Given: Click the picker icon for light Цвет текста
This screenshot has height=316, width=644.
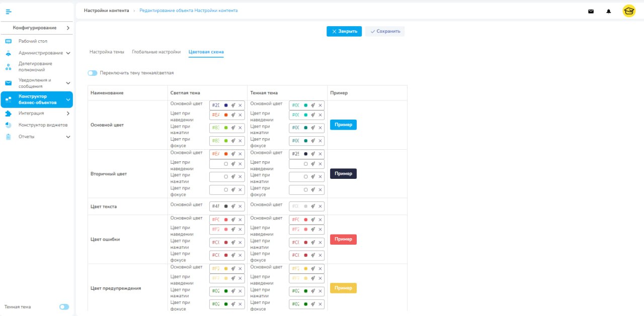Looking at the screenshot, I should coord(233,206).
